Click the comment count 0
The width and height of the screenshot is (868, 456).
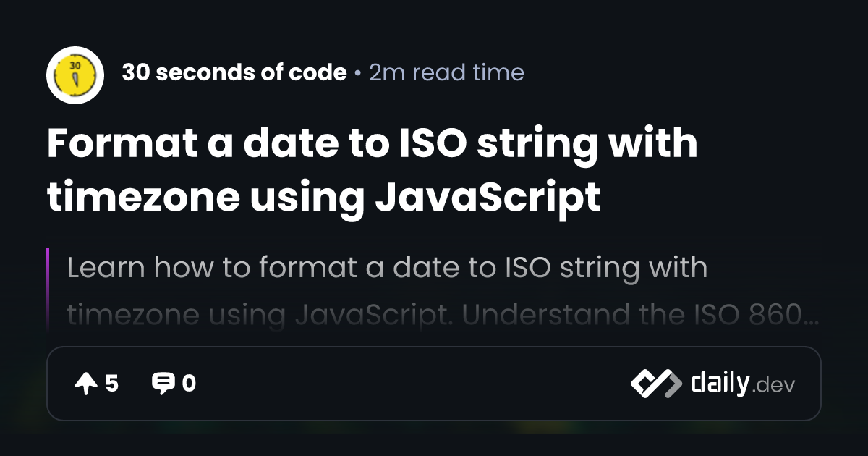[189, 384]
